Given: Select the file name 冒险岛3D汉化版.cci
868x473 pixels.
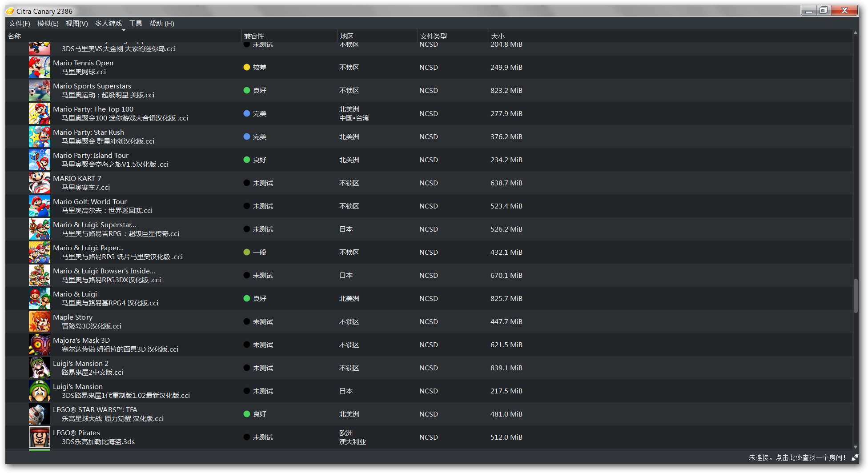Looking at the screenshot, I should pyautogui.click(x=91, y=326).
